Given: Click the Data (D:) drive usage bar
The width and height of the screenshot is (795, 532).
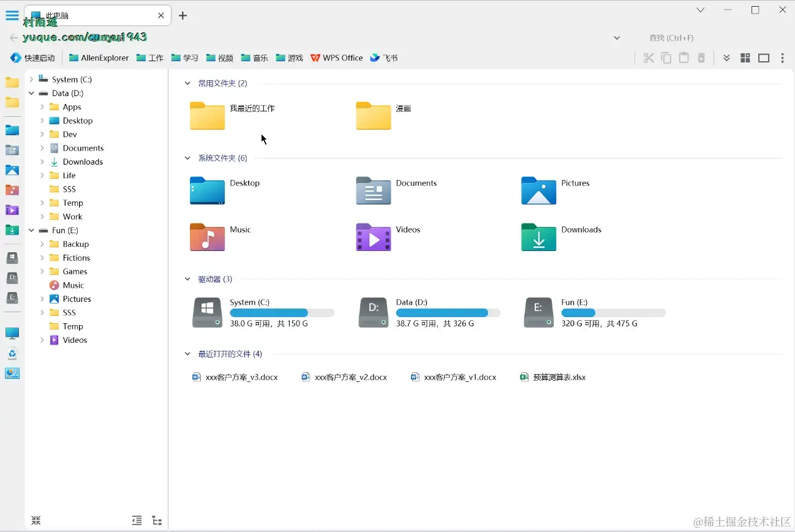Looking at the screenshot, I should 448,313.
